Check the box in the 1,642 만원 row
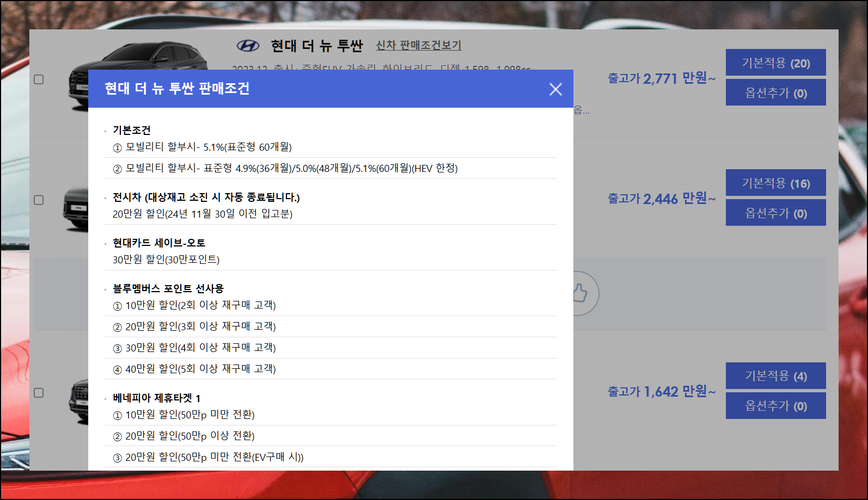868x500 pixels. point(39,393)
